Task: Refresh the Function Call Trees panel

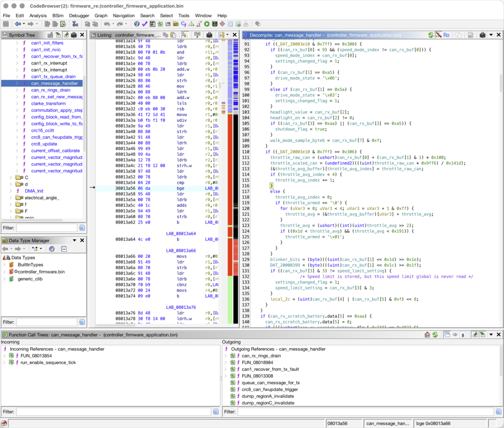Action: tap(435, 335)
